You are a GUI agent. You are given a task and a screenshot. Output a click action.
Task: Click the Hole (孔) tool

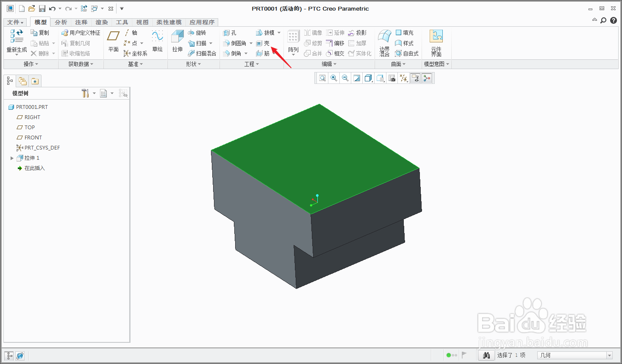pos(230,33)
